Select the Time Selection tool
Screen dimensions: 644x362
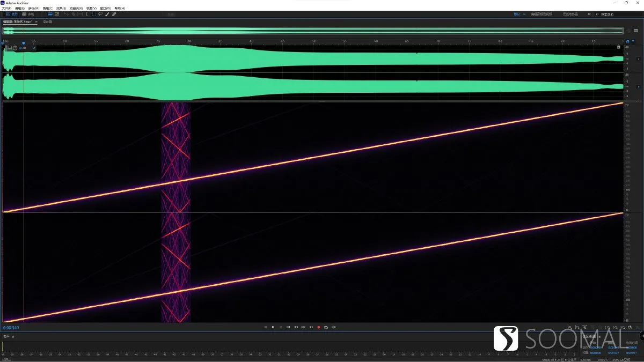(x=87, y=14)
